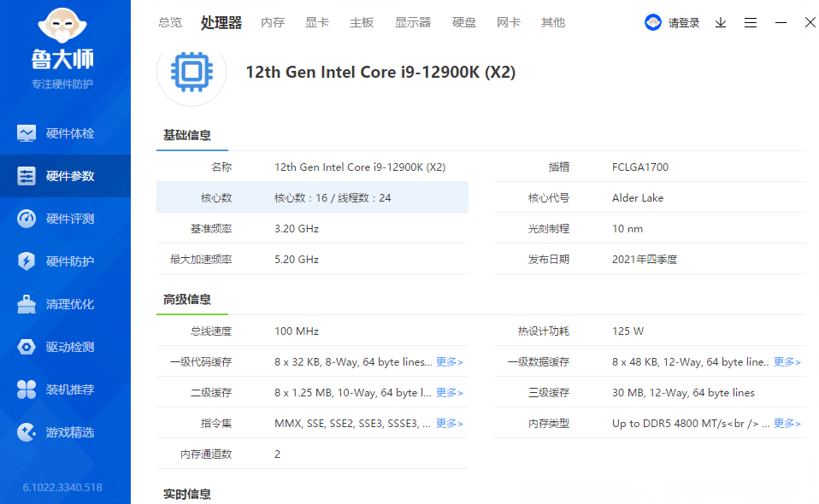Click the 30 MB, 12-Way L3 cache value
819x504 pixels.
[683, 393]
